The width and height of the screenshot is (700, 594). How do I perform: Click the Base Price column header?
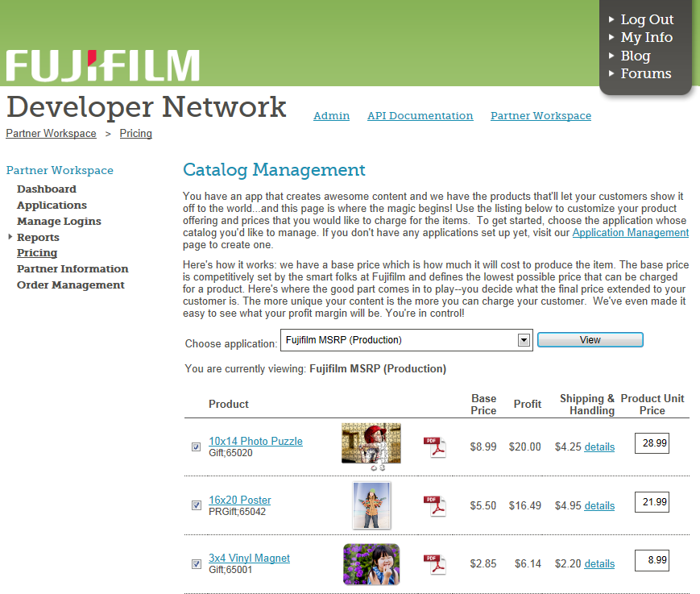pyautogui.click(x=483, y=405)
